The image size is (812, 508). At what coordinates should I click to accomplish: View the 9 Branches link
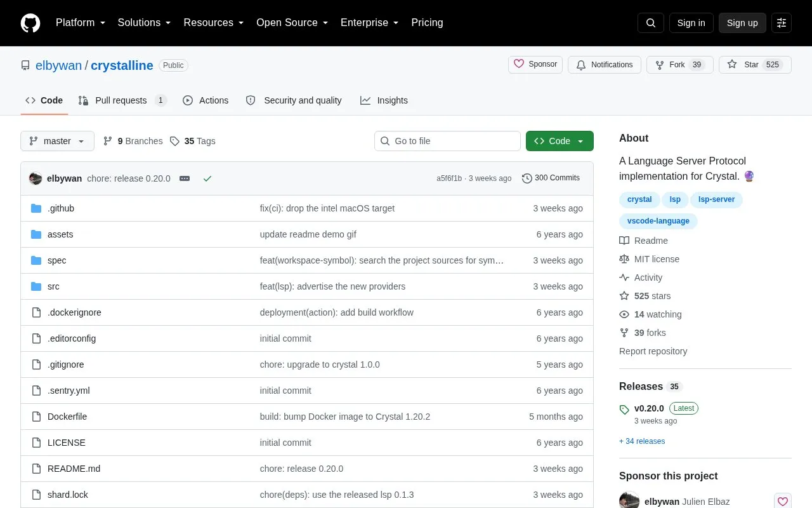point(133,141)
